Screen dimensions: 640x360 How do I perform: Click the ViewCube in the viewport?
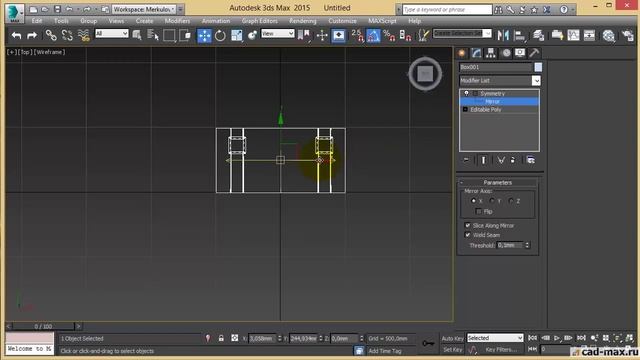click(x=425, y=74)
